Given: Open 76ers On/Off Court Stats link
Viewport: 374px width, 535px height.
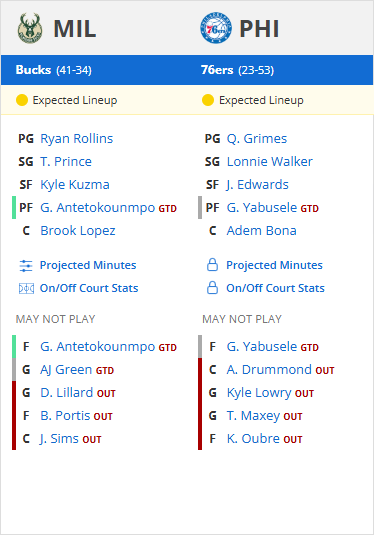Looking at the screenshot, I should (x=275, y=288).
